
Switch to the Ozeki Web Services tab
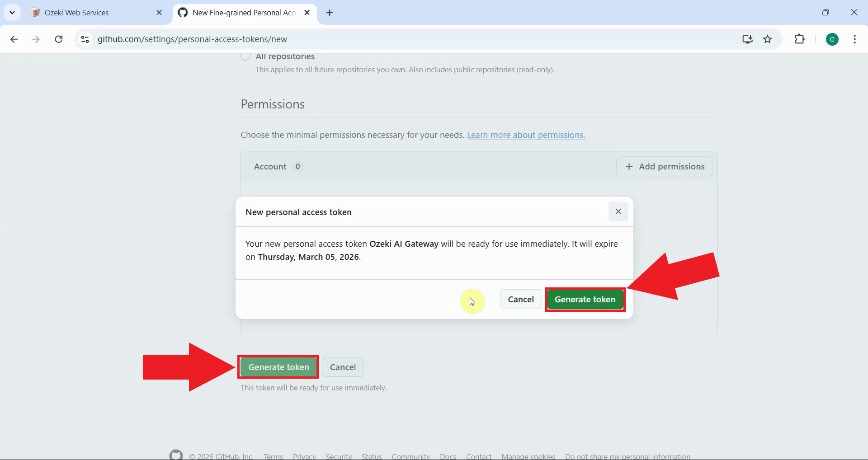coord(81,12)
